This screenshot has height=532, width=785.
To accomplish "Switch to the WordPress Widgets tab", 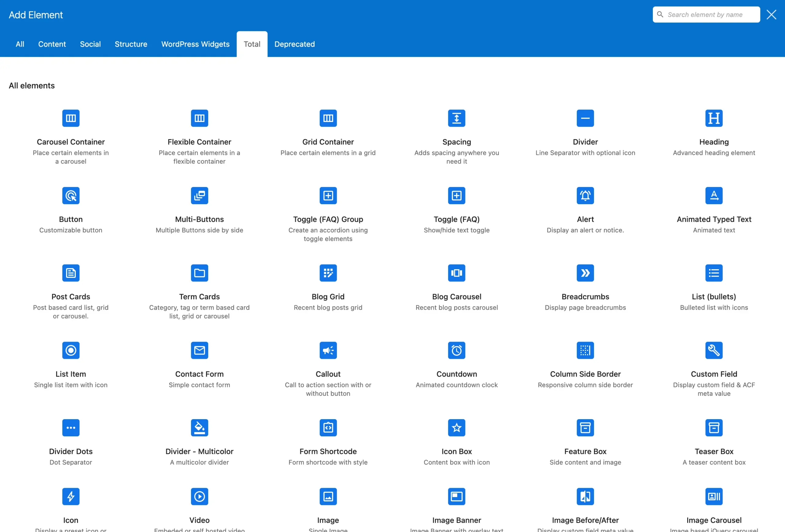I will pos(195,44).
